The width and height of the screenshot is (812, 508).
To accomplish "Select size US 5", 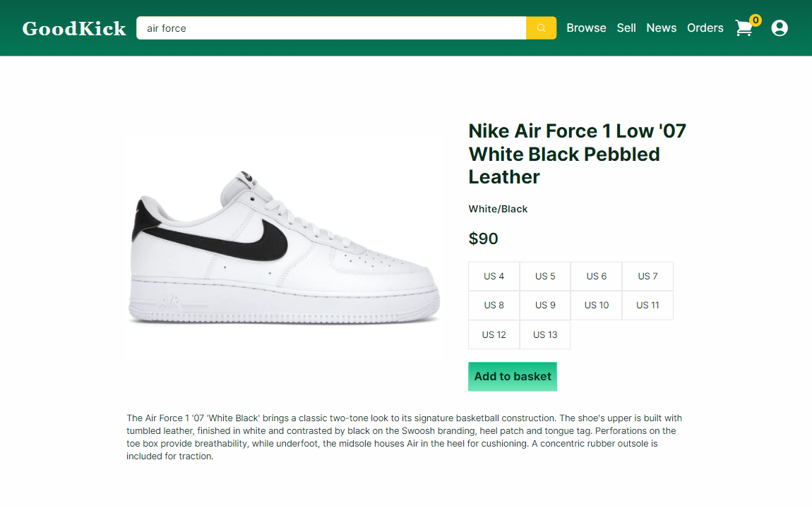I will (x=545, y=277).
